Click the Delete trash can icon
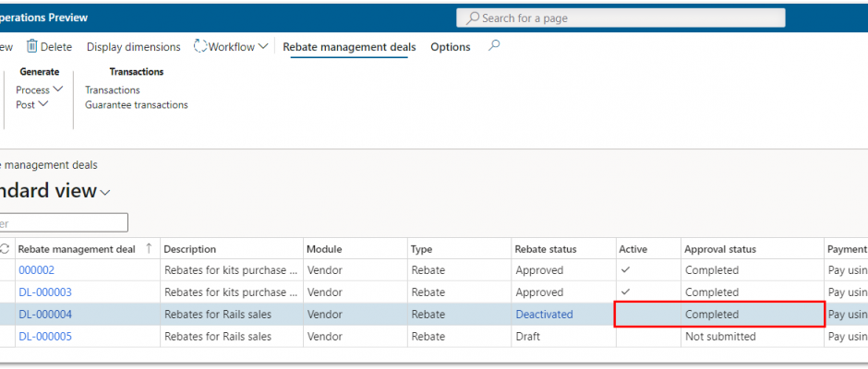 pyautogui.click(x=32, y=46)
